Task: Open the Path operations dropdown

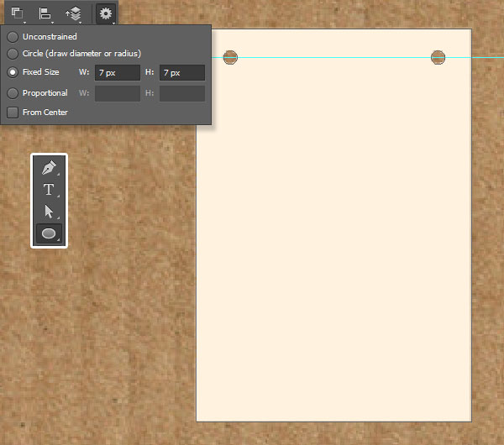Action: (18, 13)
